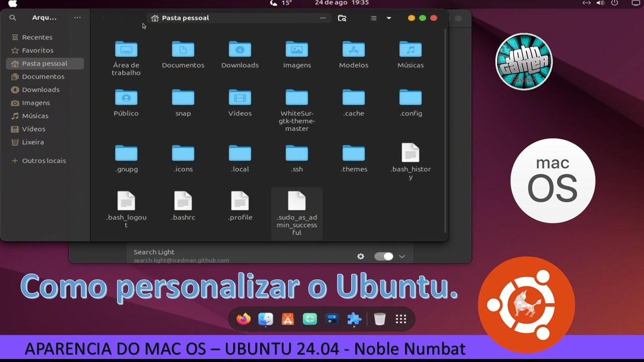Select the .gnupg folder
This screenshot has height=362, width=644.
(x=126, y=158)
